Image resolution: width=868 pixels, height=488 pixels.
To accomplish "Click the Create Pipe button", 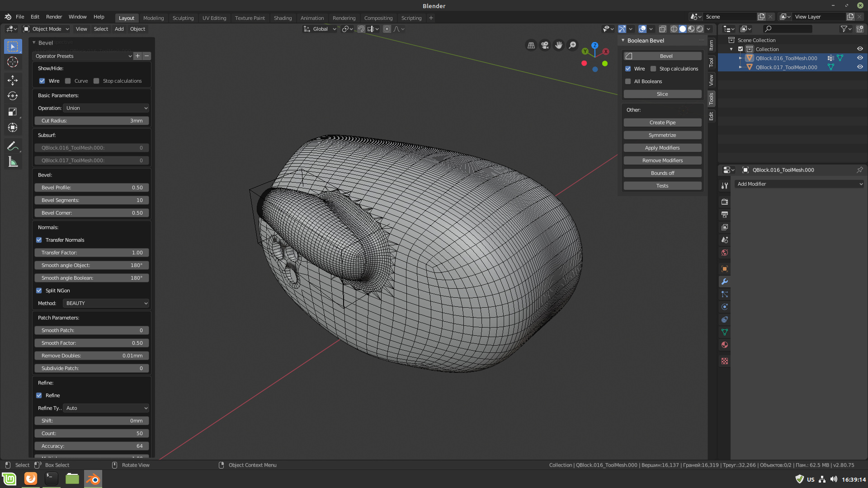I will tap(662, 122).
